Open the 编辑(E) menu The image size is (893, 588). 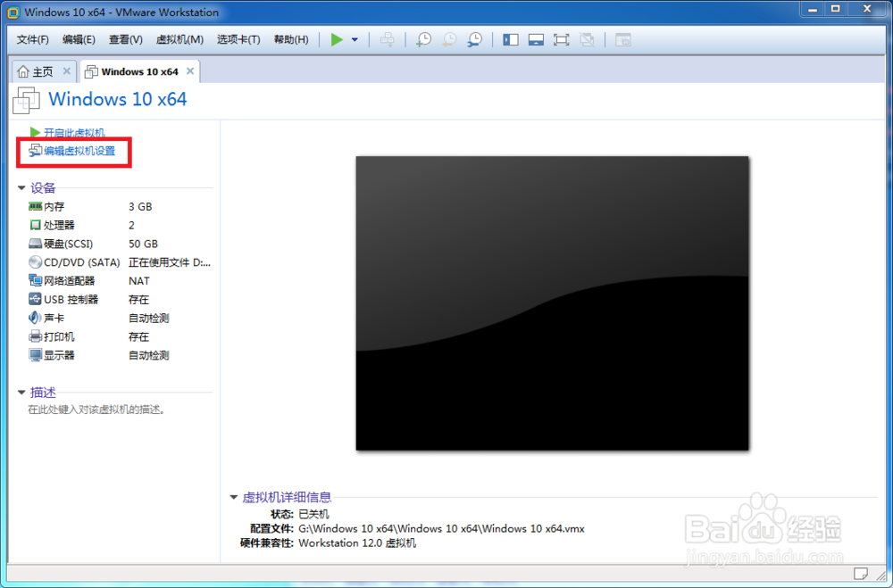[x=79, y=40]
